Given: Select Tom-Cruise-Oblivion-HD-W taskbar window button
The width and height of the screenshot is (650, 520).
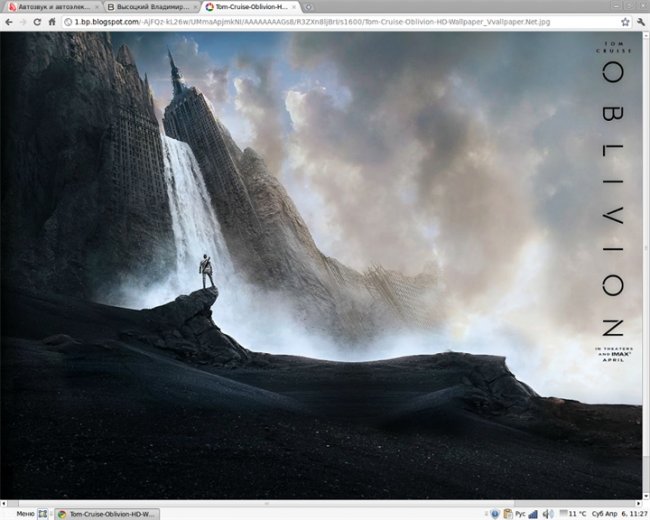Looking at the screenshot, I should click(x=105, y=513).
